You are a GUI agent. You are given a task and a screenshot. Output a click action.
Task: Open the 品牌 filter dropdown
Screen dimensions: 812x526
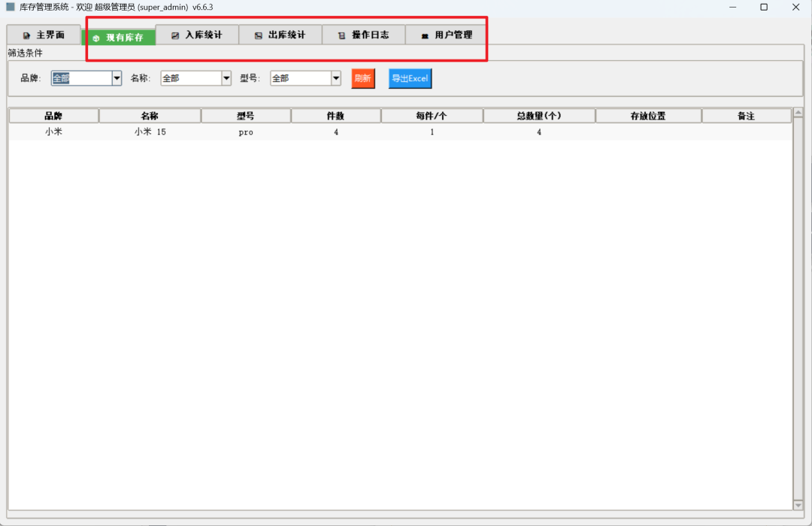(117, 78)
